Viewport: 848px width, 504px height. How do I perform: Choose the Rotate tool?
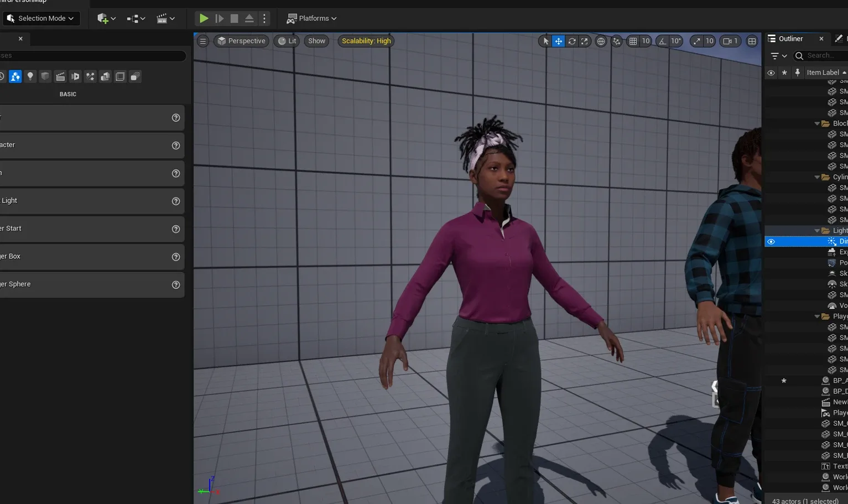tap(571, 41)
